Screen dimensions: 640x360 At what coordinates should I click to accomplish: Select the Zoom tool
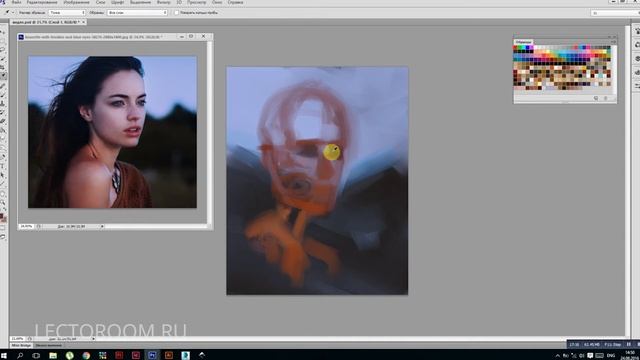pos(3,203)
